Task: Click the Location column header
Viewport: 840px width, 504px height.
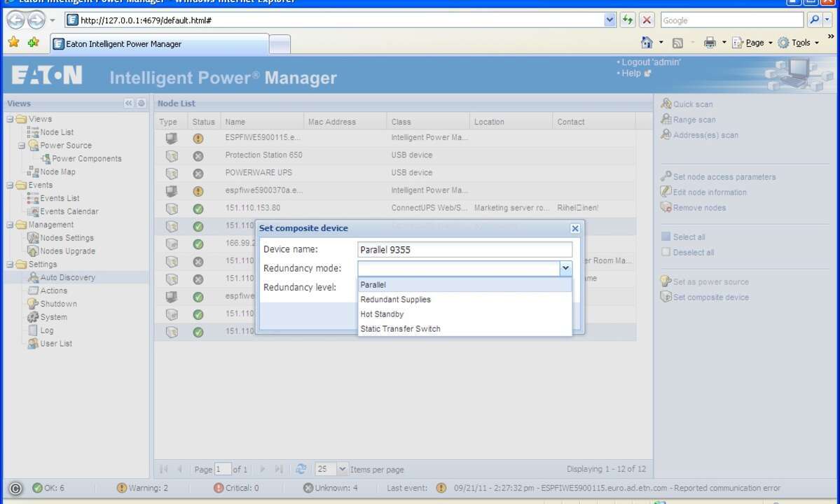Action: click(x=511, y=122)
